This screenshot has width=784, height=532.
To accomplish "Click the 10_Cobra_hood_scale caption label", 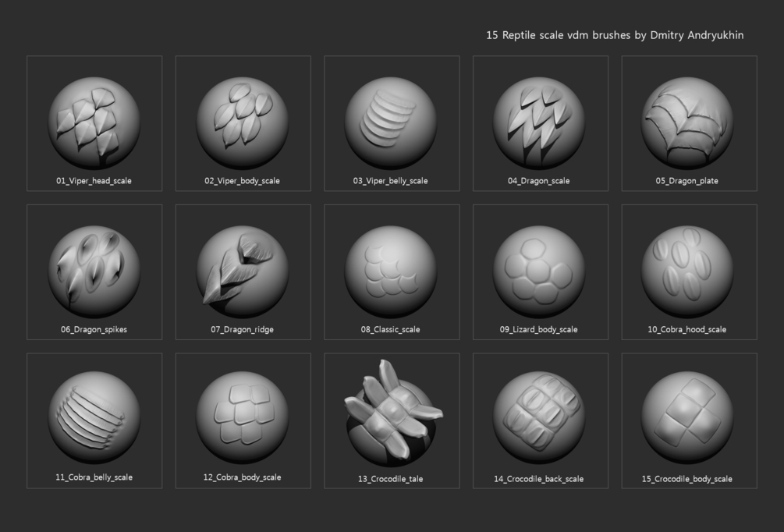I will tap(687, 329).
